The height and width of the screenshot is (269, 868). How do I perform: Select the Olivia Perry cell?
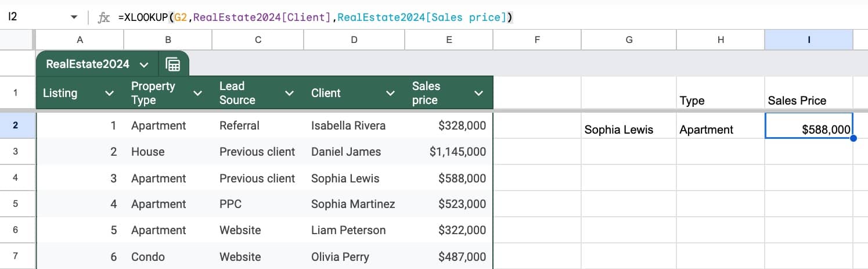click(354, 256)
